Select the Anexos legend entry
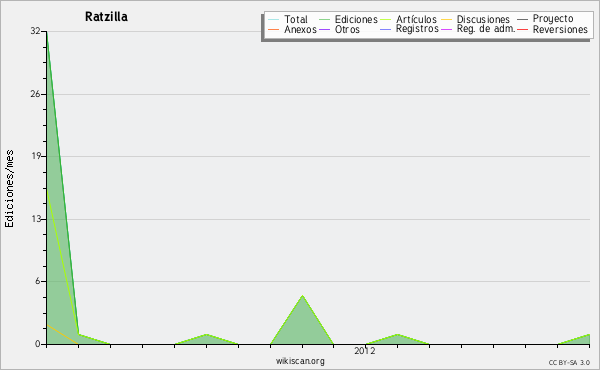Image resolution: width=600 pixels, height=370 pixels. click(x=300, y=29)
